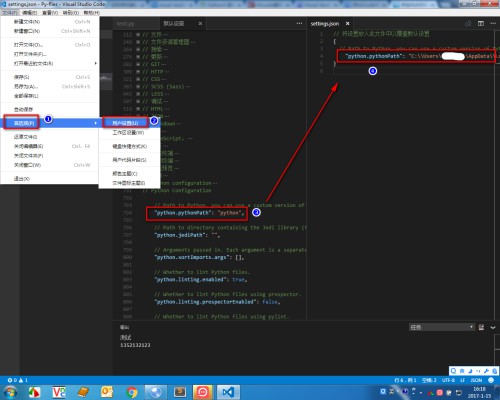The image size is (500, 400).
Task: Expand the folded '// 文件' section
Action: point(138,35)
